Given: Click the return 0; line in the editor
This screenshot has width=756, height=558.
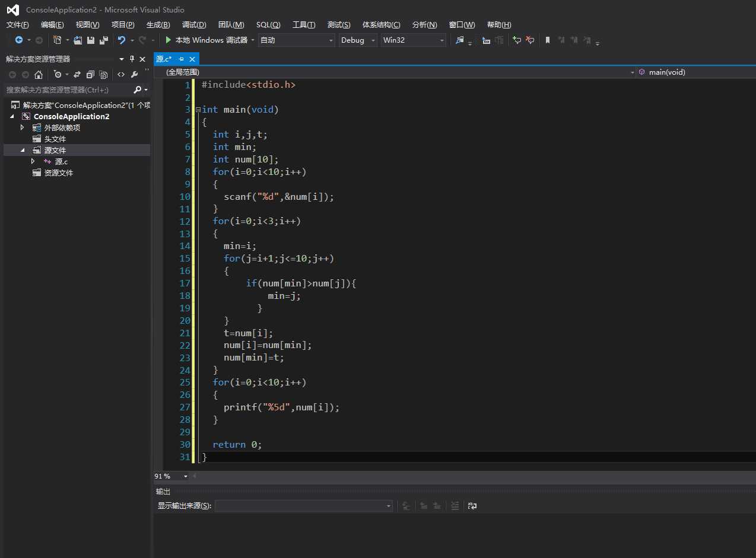Looking at the screenshot, I should coord(237,445).
